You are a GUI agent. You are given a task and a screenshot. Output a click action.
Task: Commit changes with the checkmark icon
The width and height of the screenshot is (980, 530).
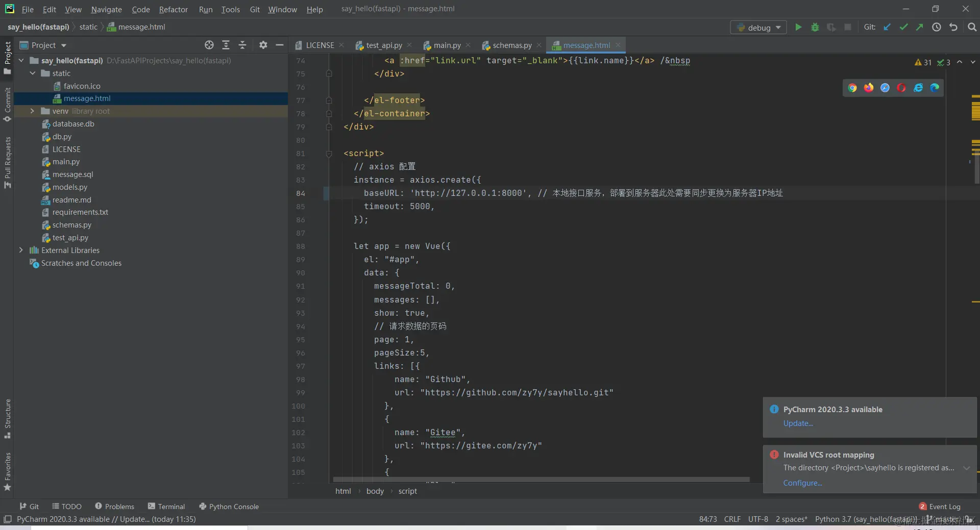point(903,27)
